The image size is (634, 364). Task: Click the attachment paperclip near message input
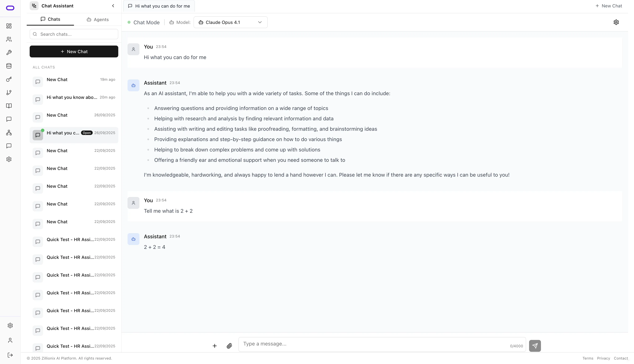click(x=229, y=346)
